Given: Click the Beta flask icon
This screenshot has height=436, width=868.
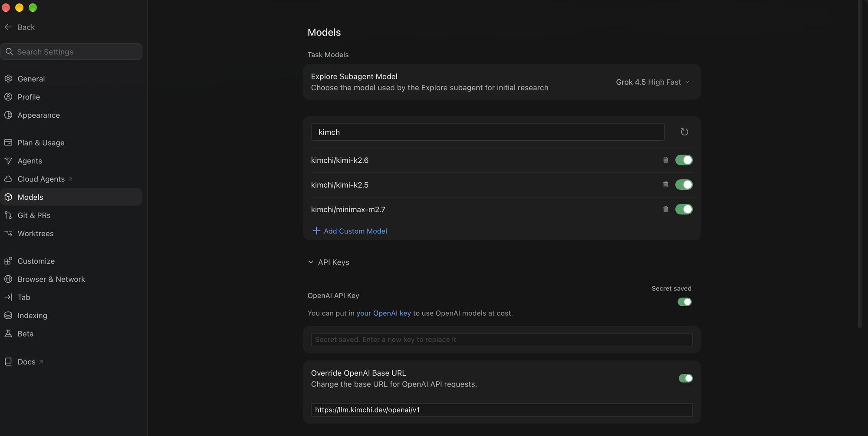Looking at the screenshot, I should (8, 334).
